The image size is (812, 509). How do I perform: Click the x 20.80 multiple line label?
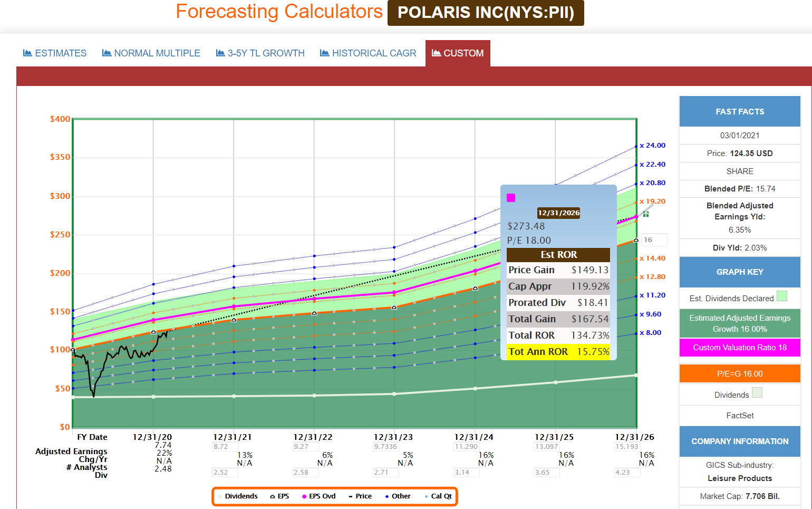(653, 183)
